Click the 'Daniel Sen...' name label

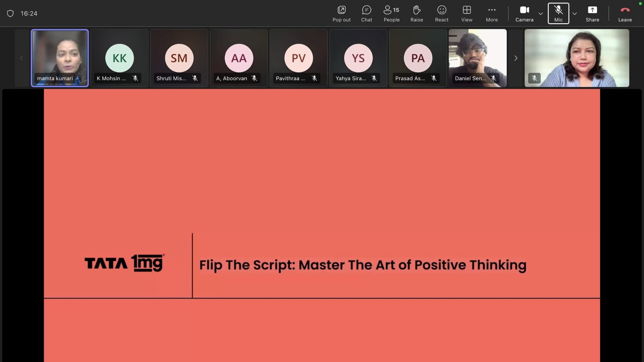click(x=470, y=78)
